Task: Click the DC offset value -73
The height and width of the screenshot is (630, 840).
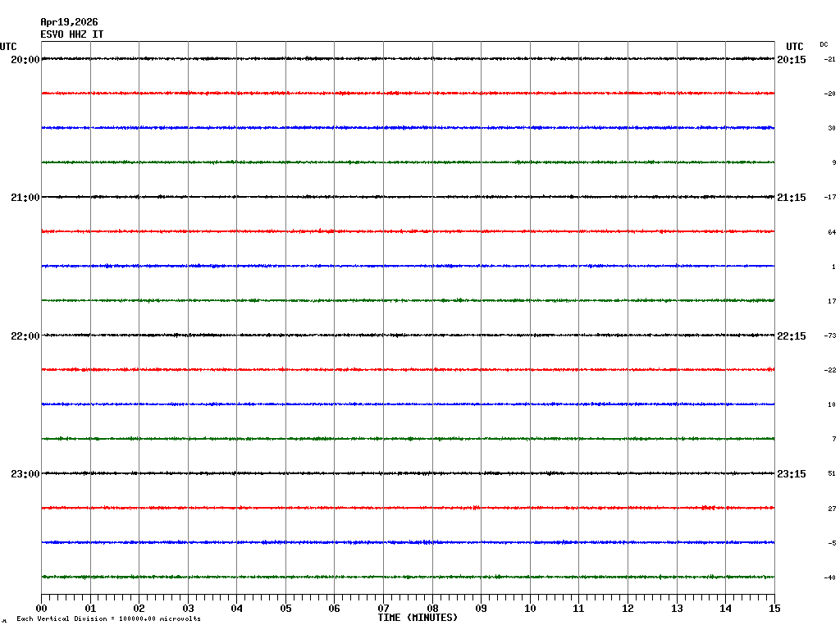Action: pos(830,336)
